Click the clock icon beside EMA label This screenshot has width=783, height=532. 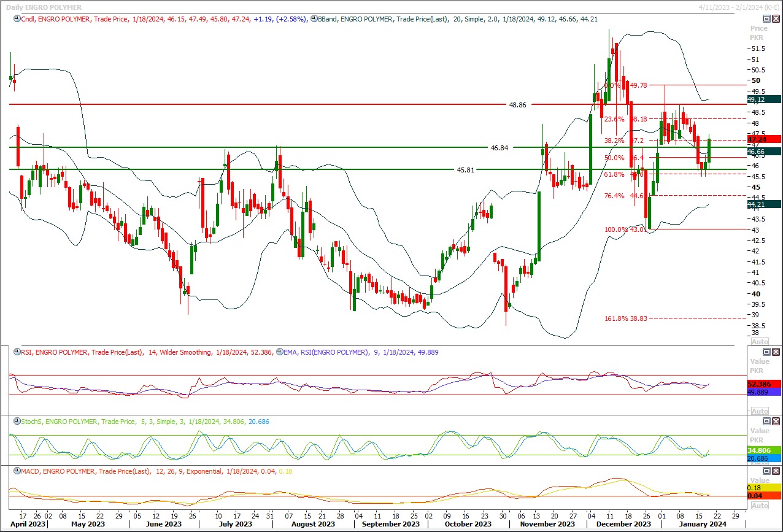280,352
